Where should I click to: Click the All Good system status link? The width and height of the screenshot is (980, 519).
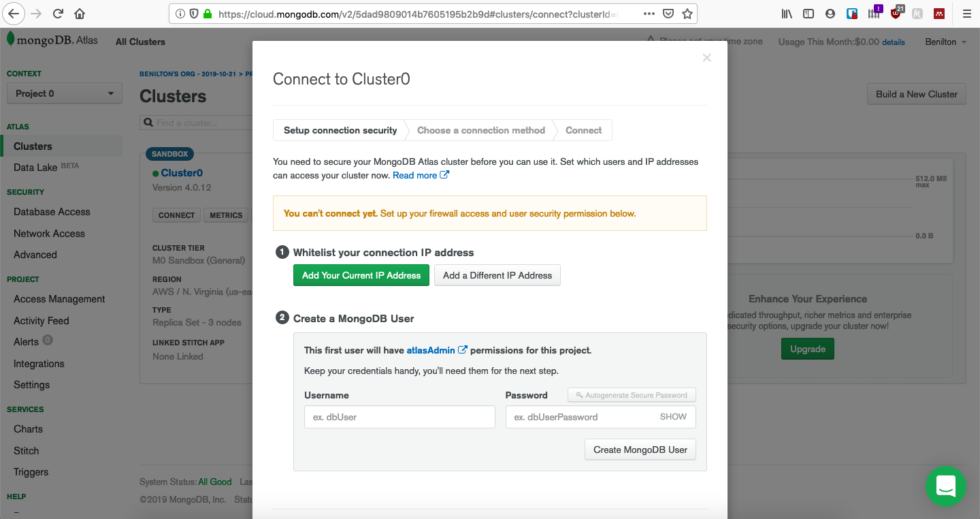point(215,482)
